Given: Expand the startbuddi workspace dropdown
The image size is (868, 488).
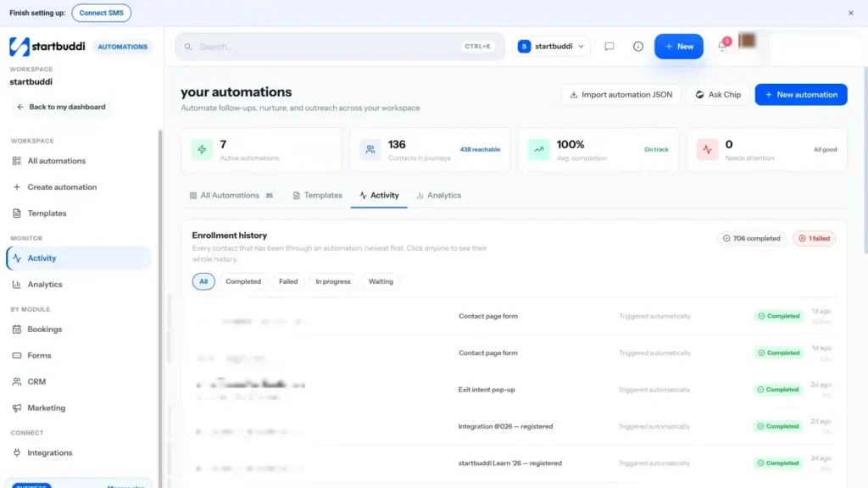Looking at the screenshot, I should (x=551, y=47).
